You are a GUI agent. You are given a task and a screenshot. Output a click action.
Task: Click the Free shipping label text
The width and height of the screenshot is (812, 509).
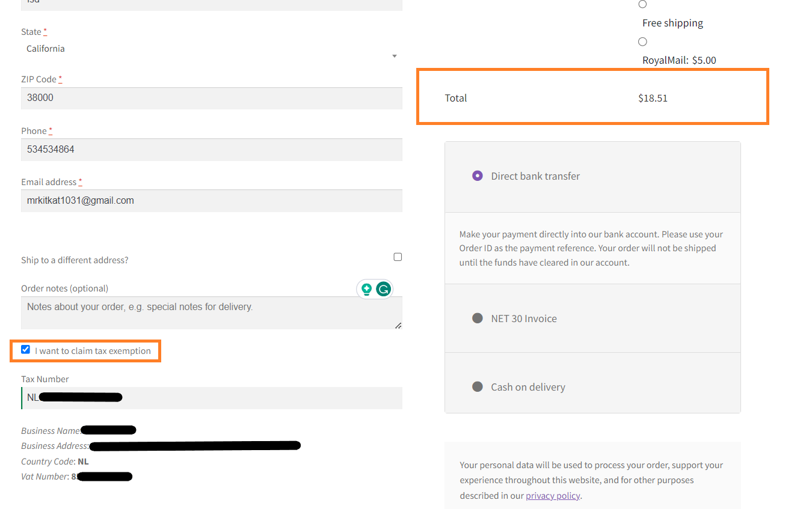(x=672, y=23)
